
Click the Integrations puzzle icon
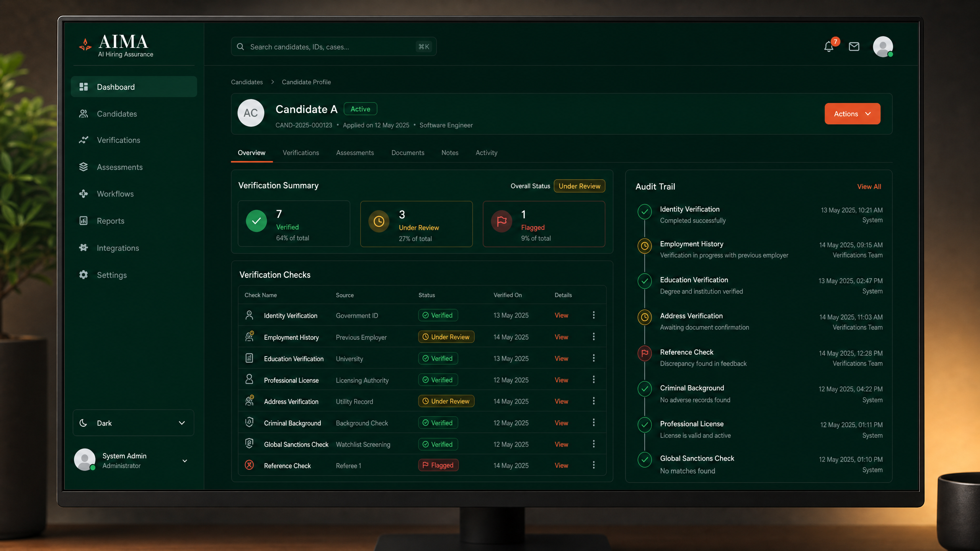(83, 248)
